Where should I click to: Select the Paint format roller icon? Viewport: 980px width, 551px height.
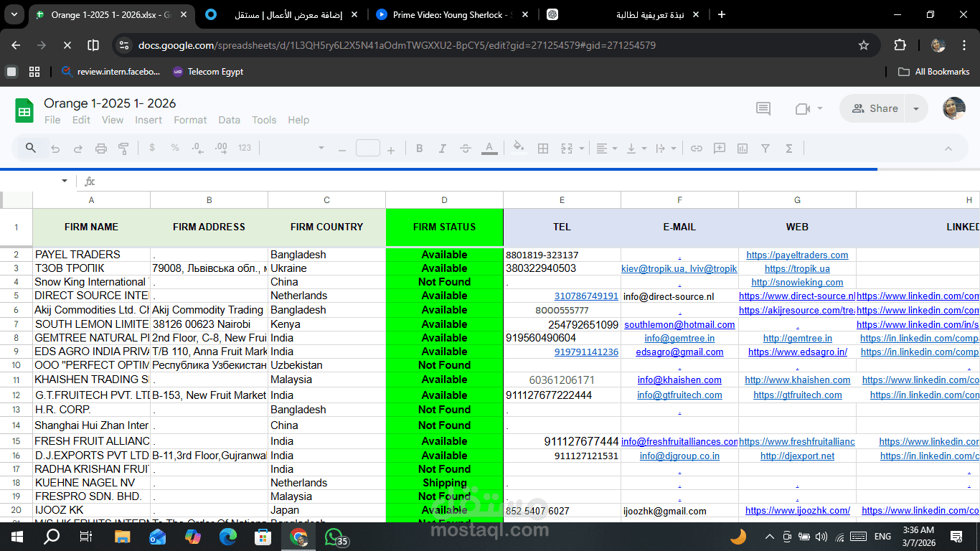pos(123,149)
